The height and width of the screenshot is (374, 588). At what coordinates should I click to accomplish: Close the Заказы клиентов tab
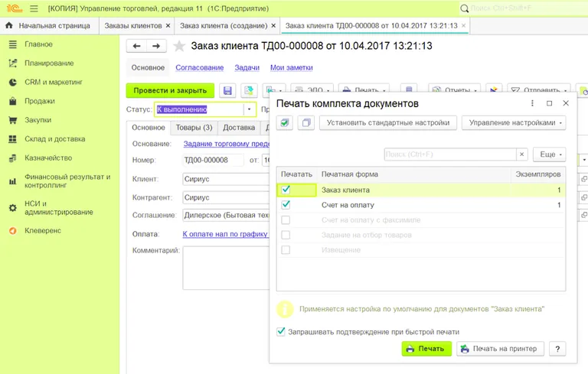coord(168,25)
